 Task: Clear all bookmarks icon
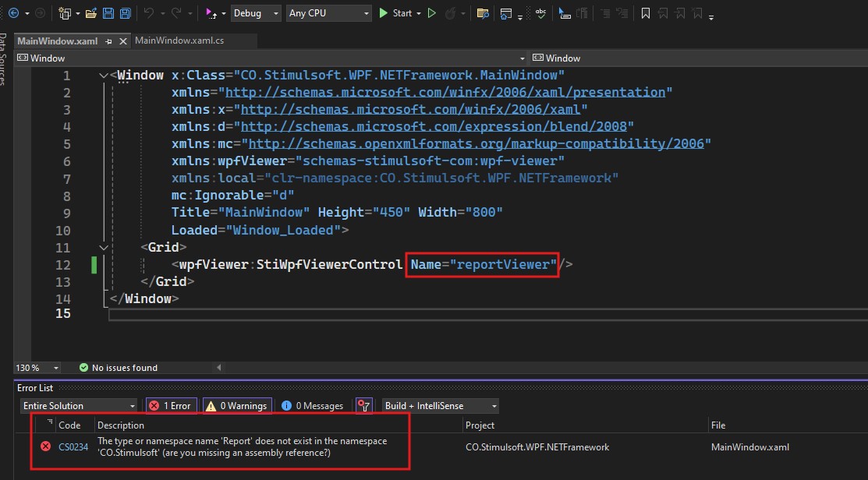click(697, 13)
